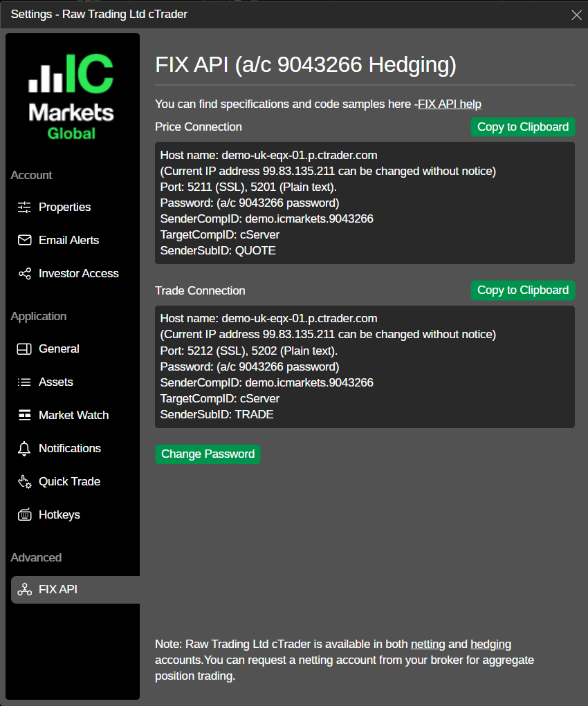The width and height of the screenshot is (588, 706).
Task: Copy Price Connection details to clipboard
Action: coord(523,127)
